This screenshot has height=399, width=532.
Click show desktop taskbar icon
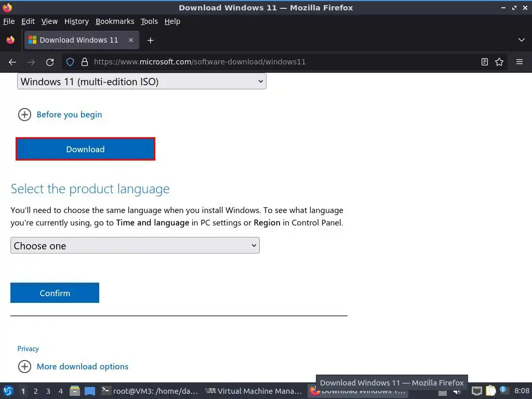pyautogui.click(x=90, y=391)
